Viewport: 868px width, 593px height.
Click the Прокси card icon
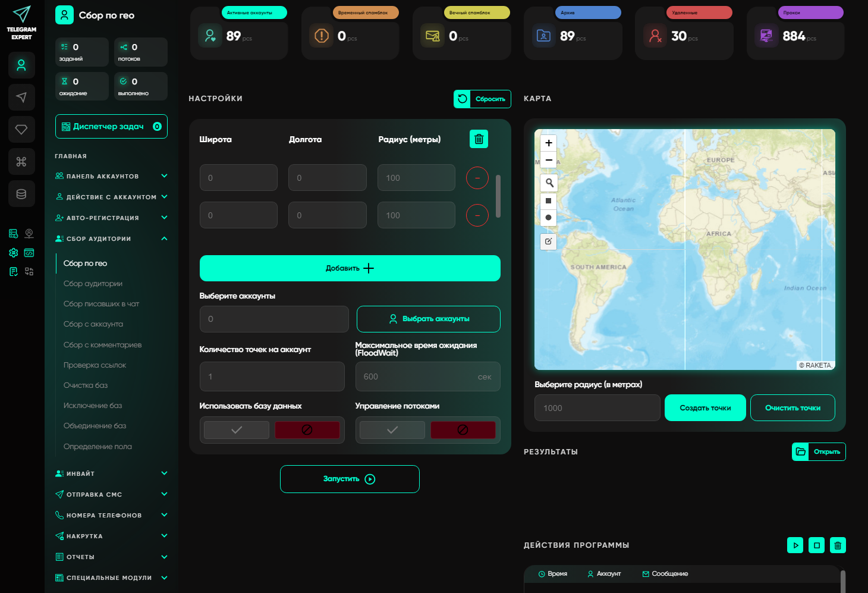[766, 36]
